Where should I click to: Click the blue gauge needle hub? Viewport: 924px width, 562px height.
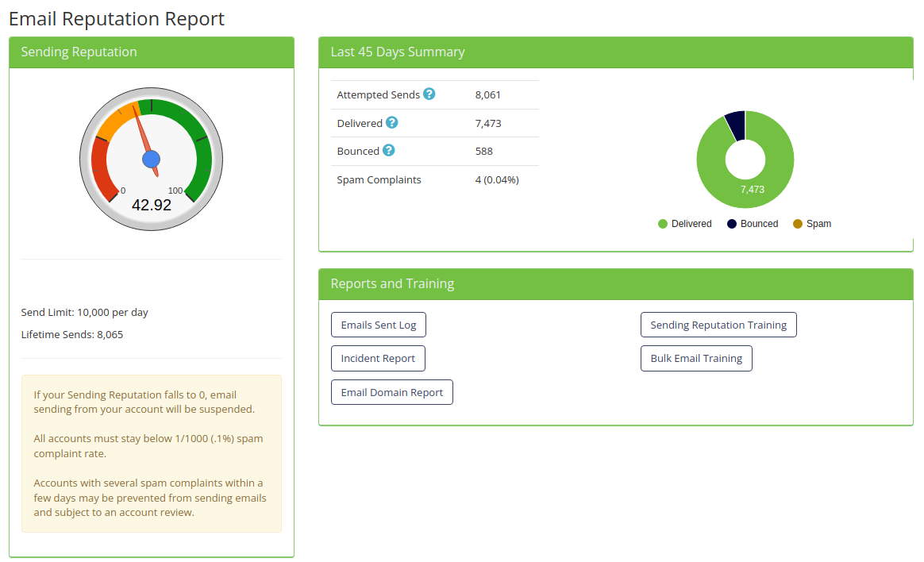pos(152,159)
